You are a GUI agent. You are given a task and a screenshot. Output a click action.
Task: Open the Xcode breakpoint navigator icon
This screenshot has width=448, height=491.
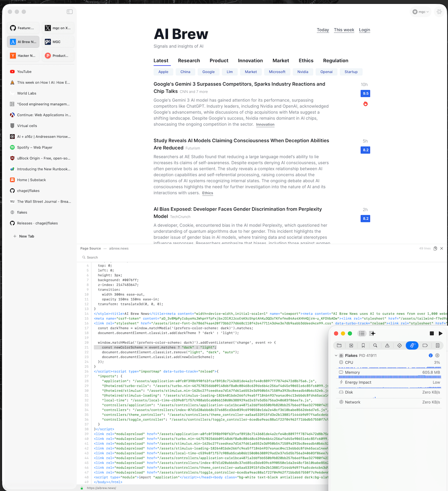click(x=425, y=346)
